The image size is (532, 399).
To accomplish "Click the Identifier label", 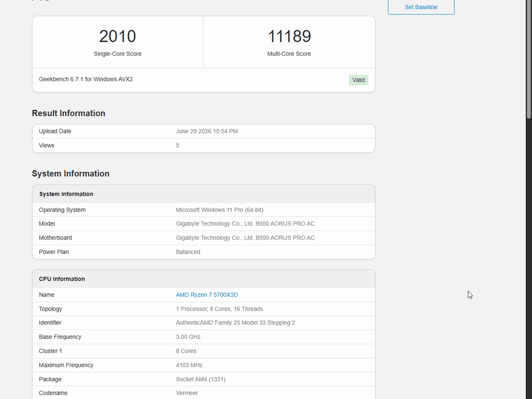I will coord(50,323).
